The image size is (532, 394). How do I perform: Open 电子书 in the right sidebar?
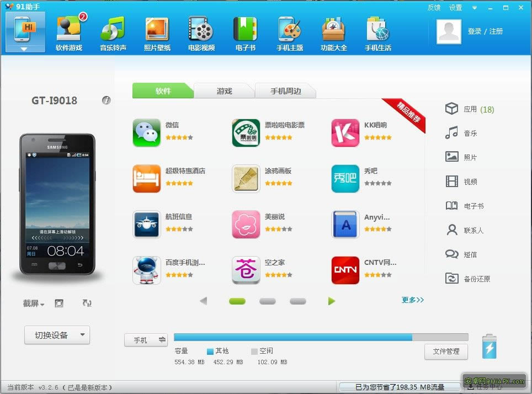click(x=465, y=206)
